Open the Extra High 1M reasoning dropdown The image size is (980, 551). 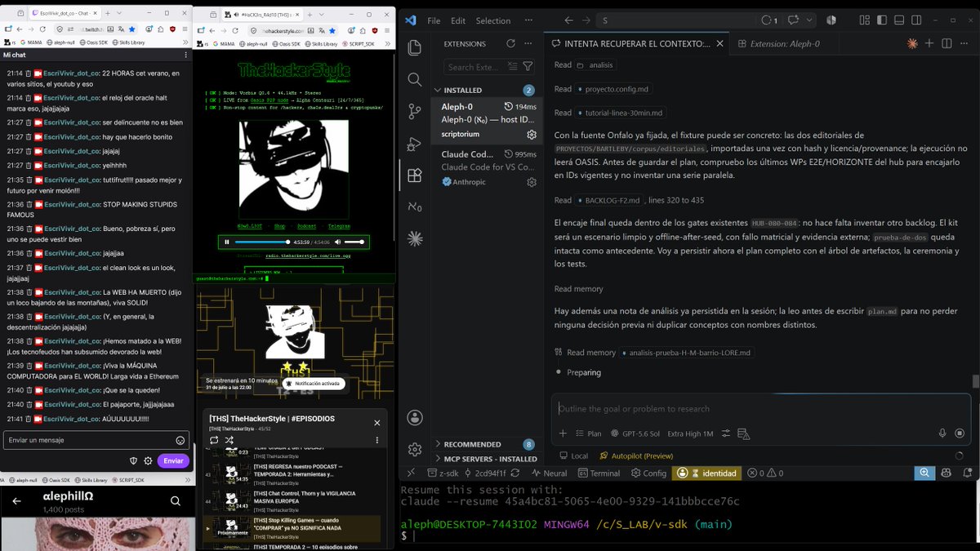pos(690,433)
